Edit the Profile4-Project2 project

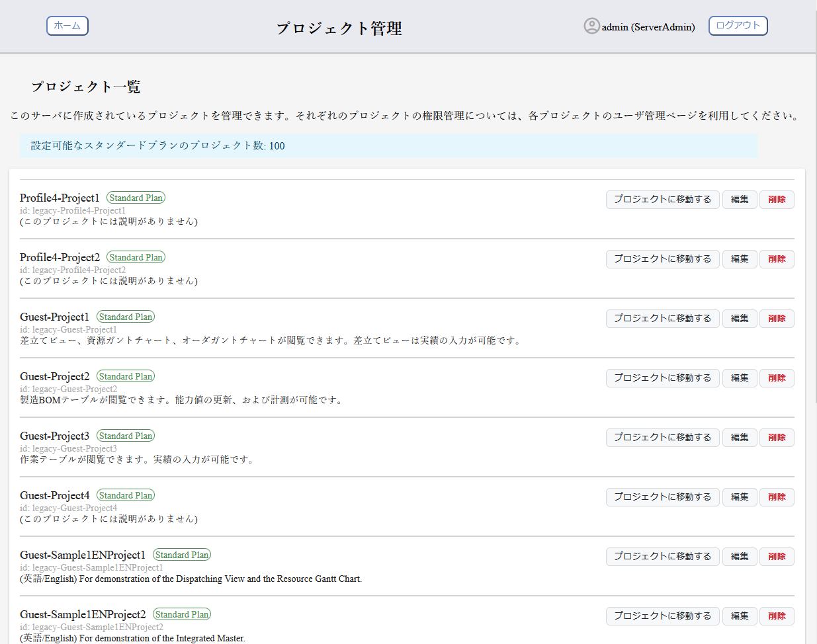pyautogui.click(x=739, y=259)
